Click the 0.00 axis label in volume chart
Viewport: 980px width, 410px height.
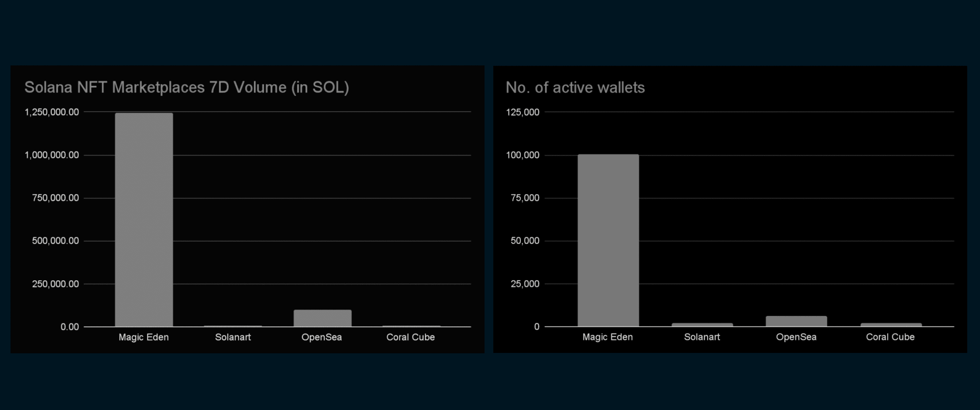(70, 327)
